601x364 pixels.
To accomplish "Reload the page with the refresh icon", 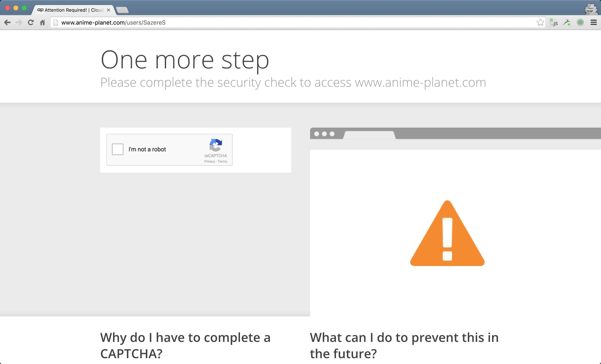I will (x=30, y=23).
